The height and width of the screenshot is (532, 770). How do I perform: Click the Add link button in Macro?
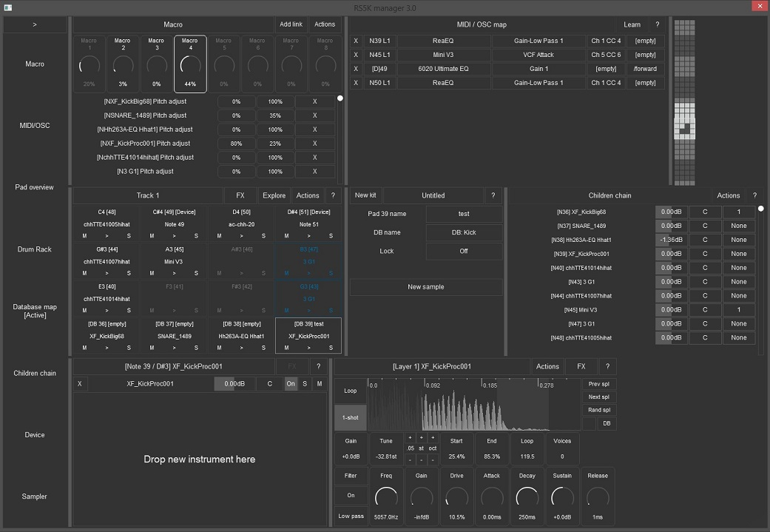[x=291, y=24]
